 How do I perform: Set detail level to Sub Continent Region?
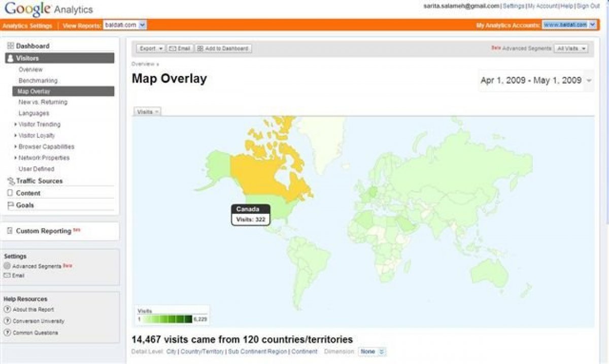[x=257, y=351]
